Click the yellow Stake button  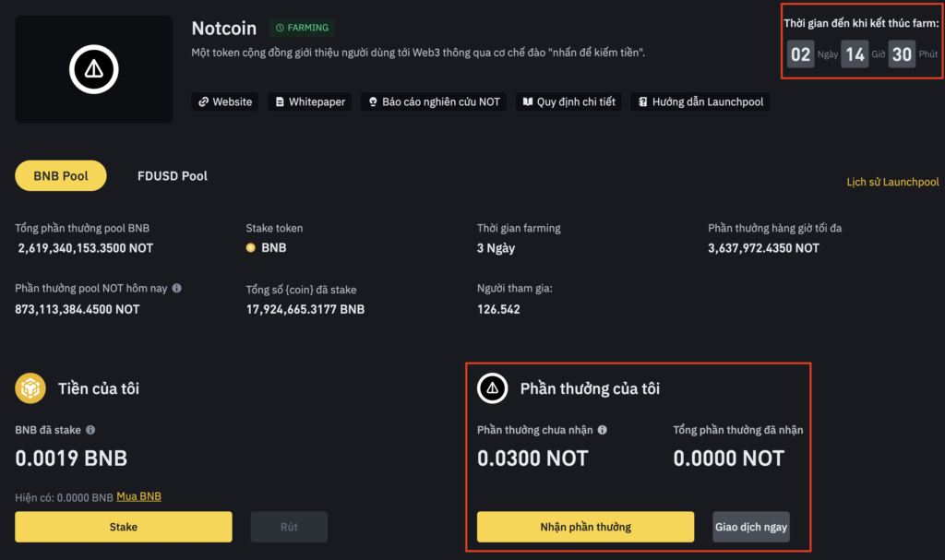(124, 527)
